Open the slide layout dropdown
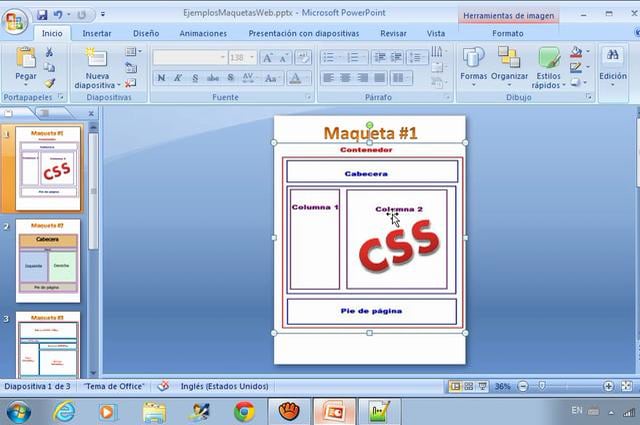640x425 pixels. pyautogui.click(x=133, y=52)
